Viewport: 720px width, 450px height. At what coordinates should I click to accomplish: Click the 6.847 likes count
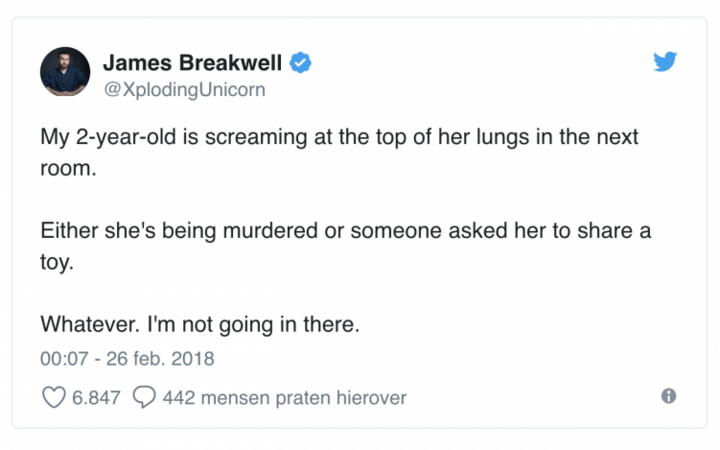[96, 398]
